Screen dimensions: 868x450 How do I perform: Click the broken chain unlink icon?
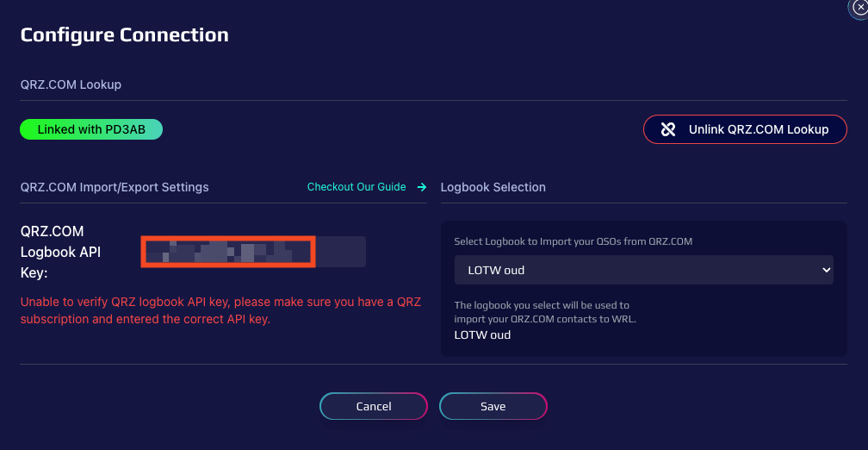pos(668,129)
